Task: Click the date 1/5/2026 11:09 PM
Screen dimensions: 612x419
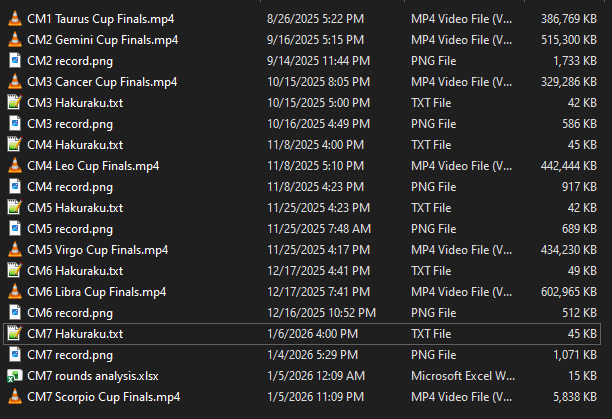Action: tap(315, 397)
